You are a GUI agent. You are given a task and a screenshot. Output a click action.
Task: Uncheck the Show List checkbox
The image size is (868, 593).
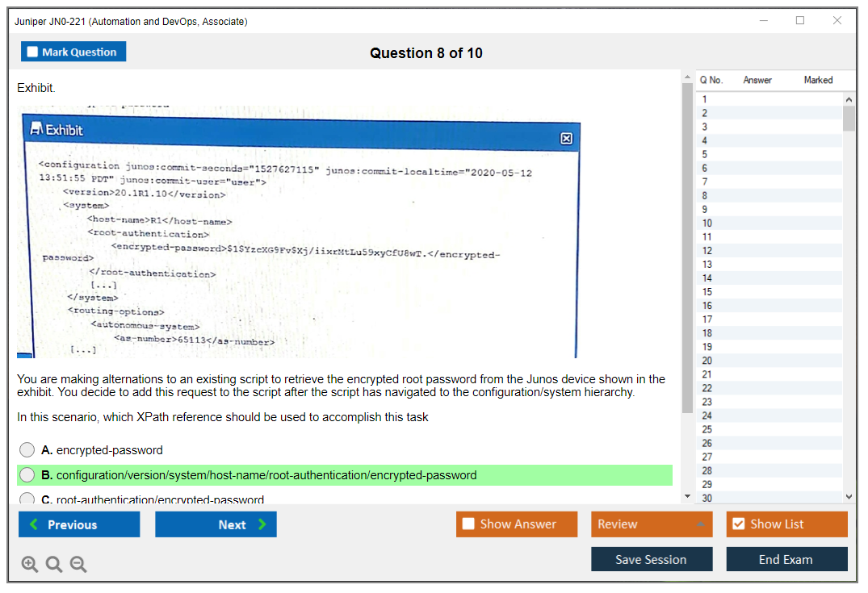pyautogui.click(x=738, y=524)
